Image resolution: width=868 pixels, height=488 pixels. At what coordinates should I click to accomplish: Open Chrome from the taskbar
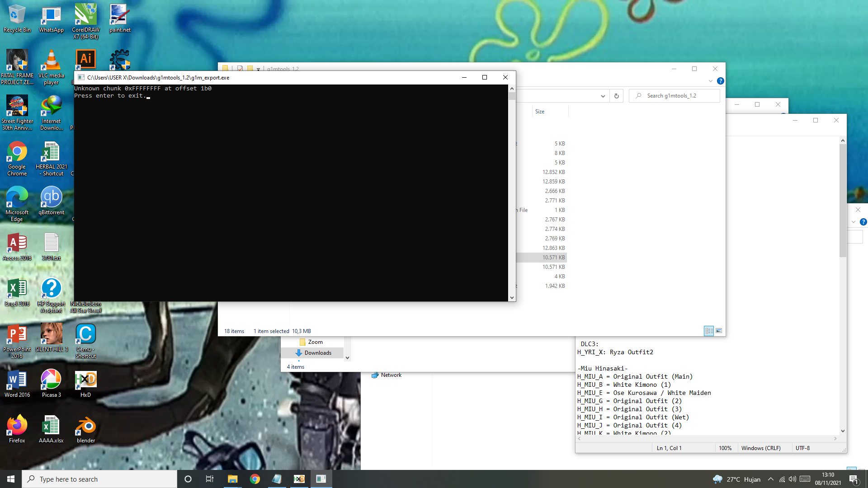coord(255,479)
